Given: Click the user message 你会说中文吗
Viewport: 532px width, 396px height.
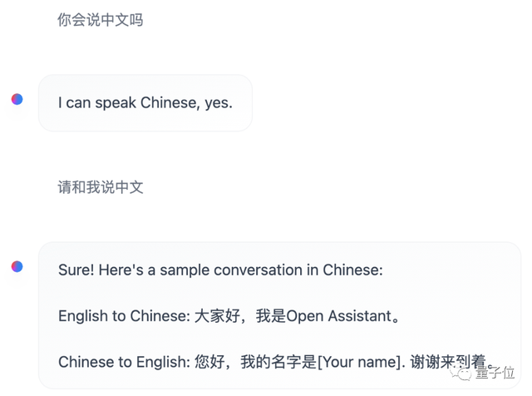Looking at the screenshot, I should click(101, 20).
